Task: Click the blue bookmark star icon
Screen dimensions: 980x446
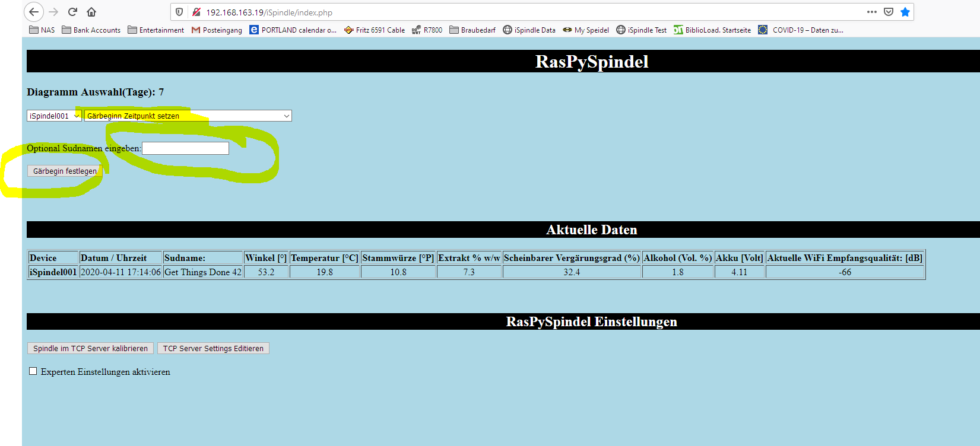Action: 905,12
